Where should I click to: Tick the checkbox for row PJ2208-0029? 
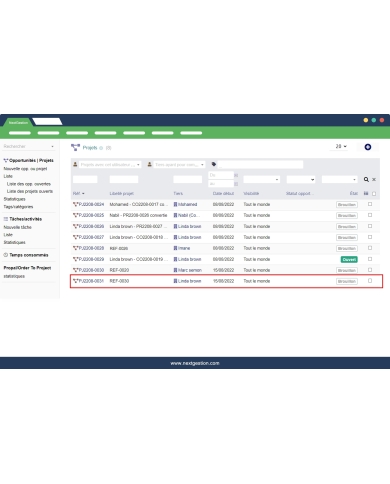(x=370, y=259)
